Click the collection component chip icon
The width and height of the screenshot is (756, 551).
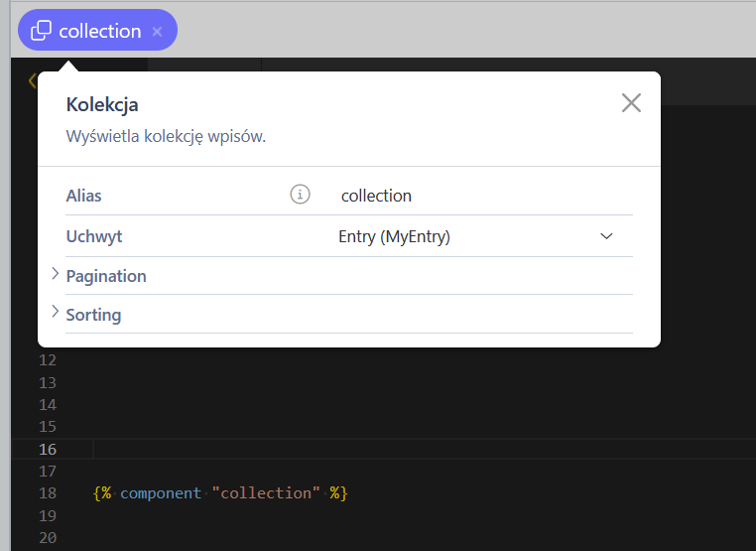click(x=41, y=31)
